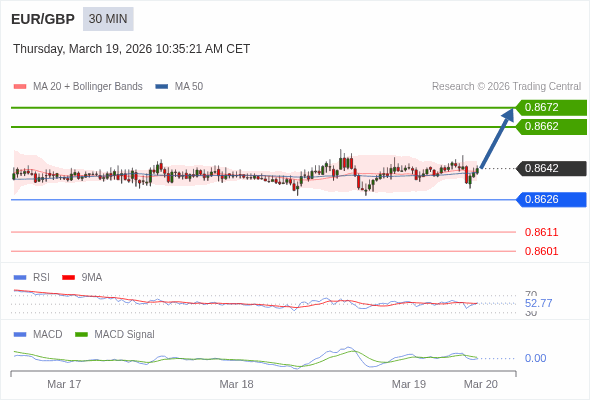Click the MACD value 0.00
Viewport: 590px width, 400px height.
(x=535, y=358)
